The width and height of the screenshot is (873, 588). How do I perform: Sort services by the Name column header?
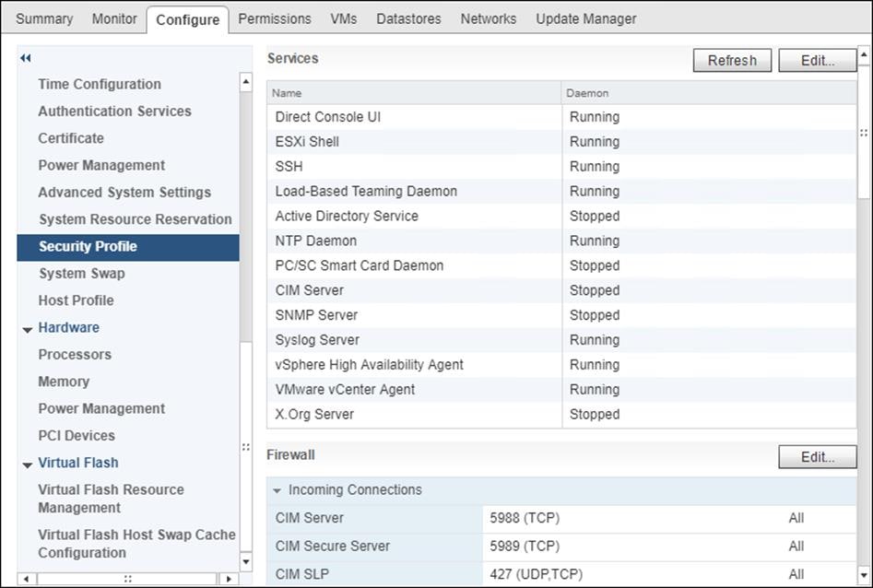(290, 93)
